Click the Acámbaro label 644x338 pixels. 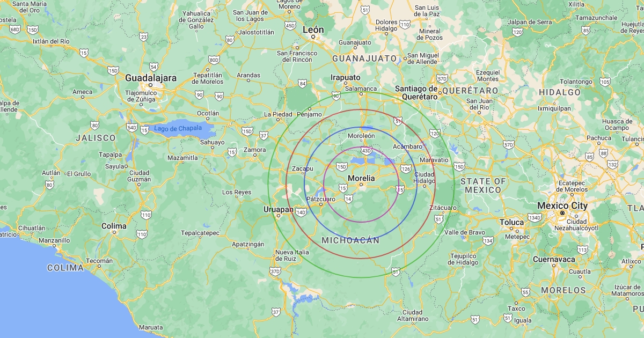pyautogui.click(x=408, y=146)
